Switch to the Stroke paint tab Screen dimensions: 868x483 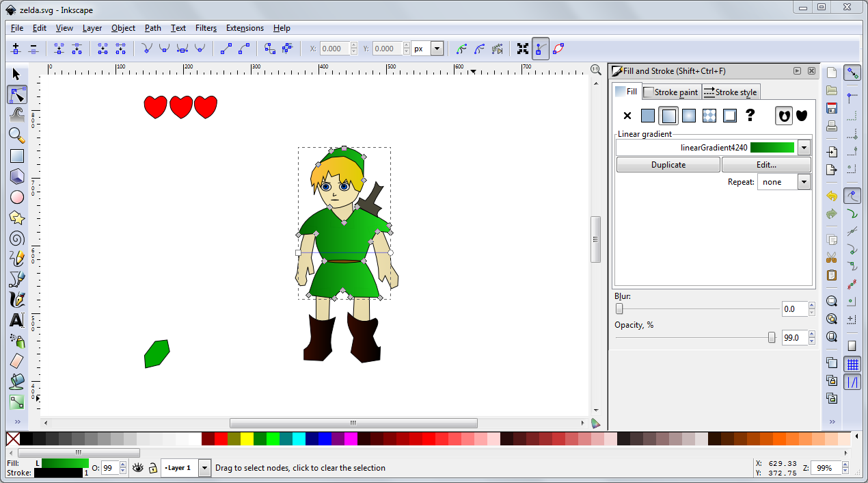pyautogui.click(x=672, y=92)
